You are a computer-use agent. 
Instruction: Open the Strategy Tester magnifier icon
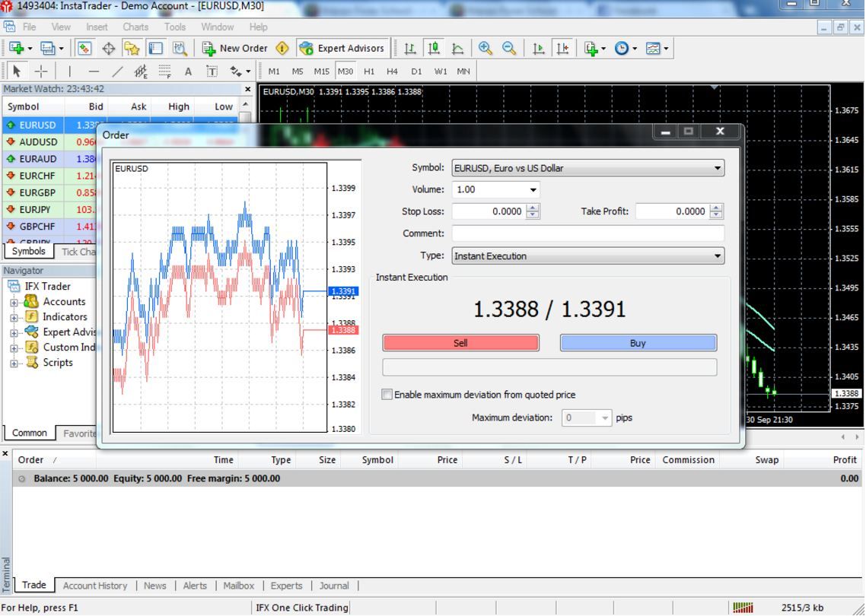pos(180,49)
